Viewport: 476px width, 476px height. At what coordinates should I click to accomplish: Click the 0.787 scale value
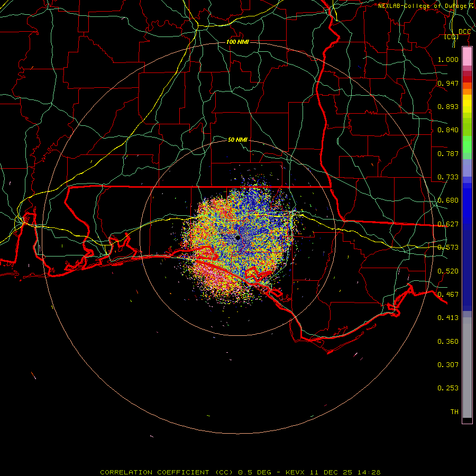(448, 153)
